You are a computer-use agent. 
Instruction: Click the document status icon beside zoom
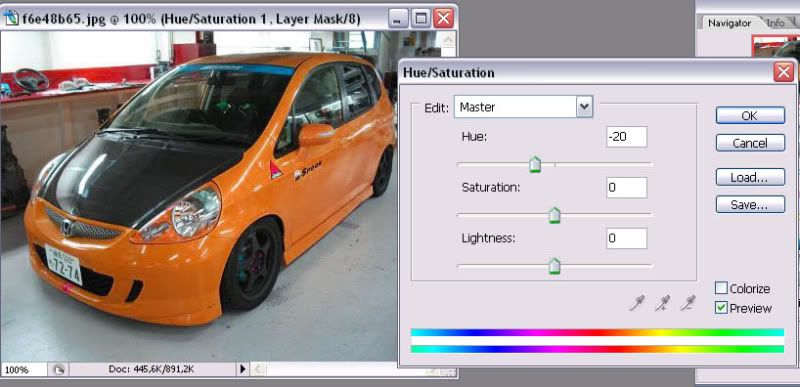(x=58, y=370)
